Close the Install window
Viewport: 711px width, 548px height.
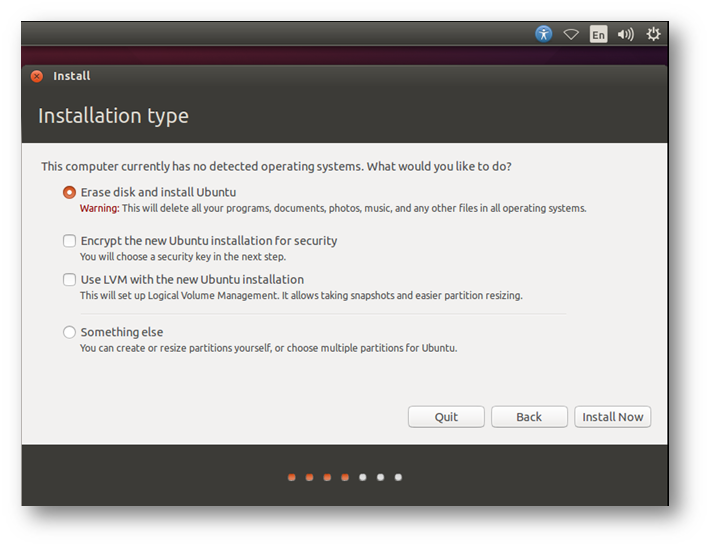tap(37, 76)
